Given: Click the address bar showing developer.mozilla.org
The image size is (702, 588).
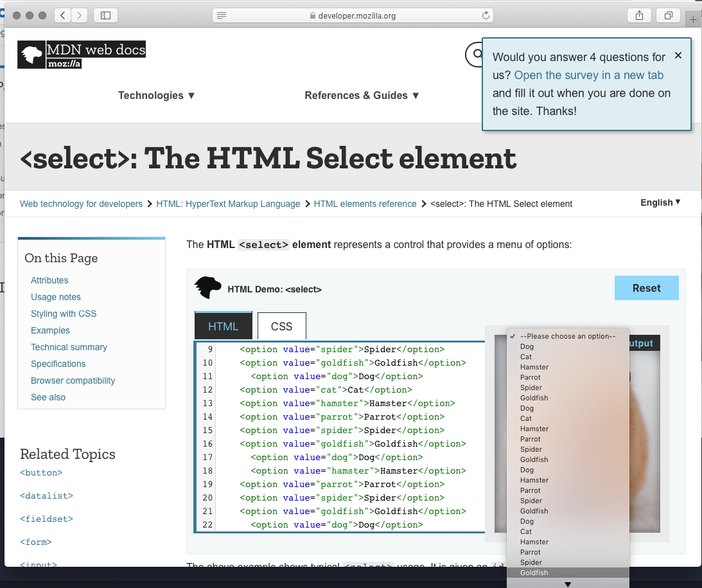Looking at the screenshot, I should [353, 15].
